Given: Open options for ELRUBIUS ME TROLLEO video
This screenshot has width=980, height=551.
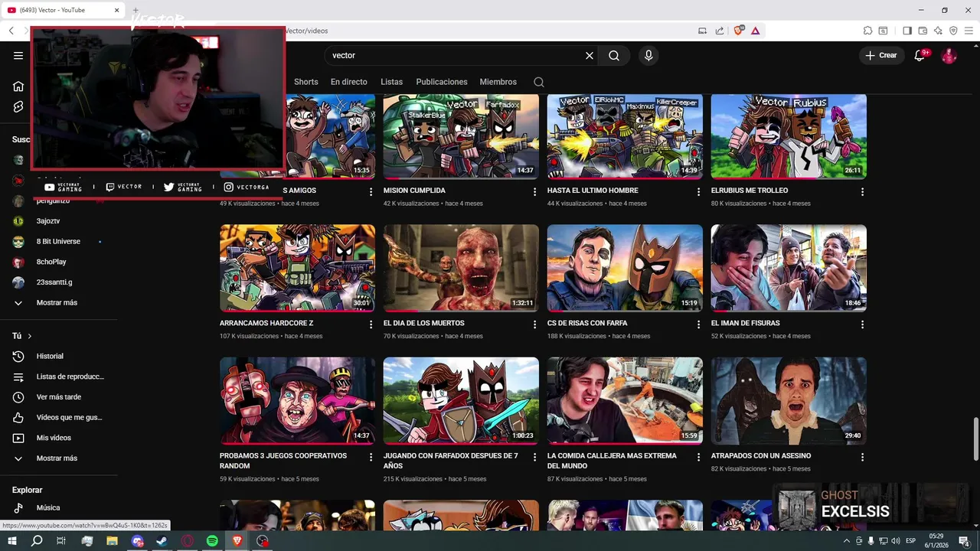Looking at the screenshot, I should tap(863, 192).
